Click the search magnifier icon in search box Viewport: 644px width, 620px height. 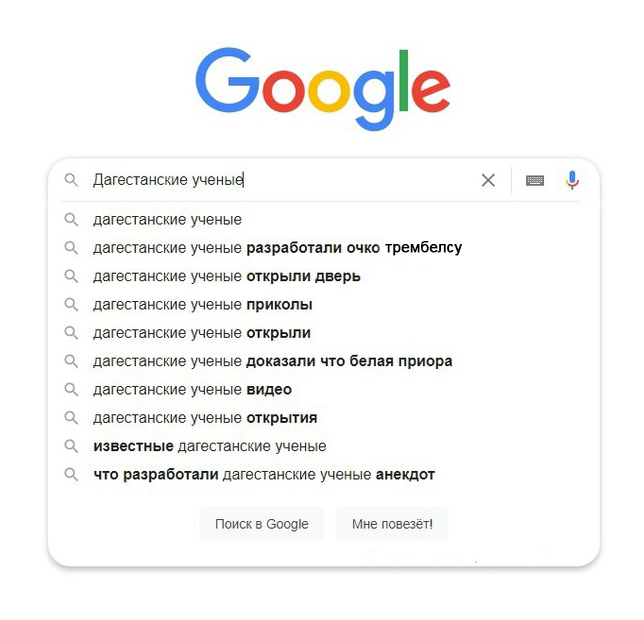point(71,180)
